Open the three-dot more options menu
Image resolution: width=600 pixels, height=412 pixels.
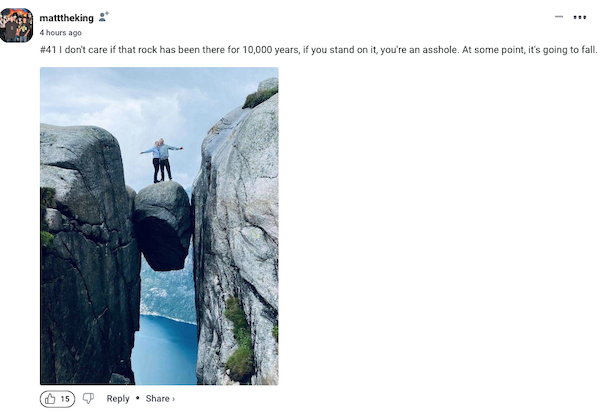pos(580,17)
